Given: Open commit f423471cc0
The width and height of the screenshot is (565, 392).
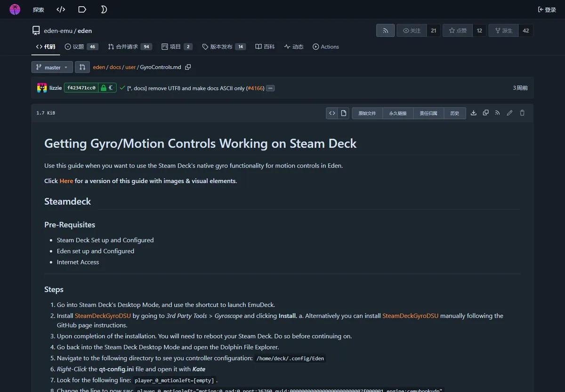Looking at the screenshot, I should (81, 88).
